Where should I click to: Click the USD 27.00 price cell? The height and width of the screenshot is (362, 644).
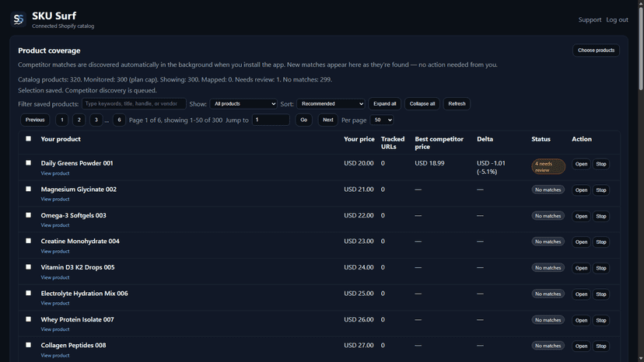(359, 346)
